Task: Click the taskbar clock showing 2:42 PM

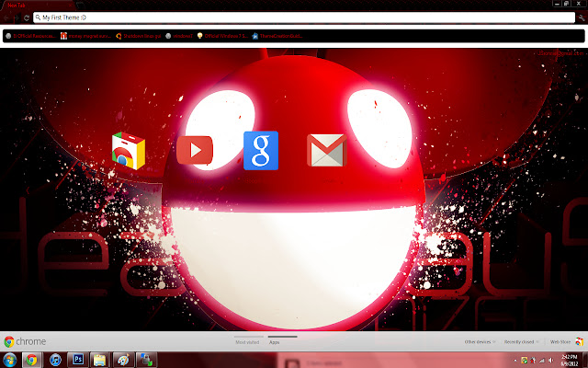Action: pyautogui.click(x=571, y=359)
